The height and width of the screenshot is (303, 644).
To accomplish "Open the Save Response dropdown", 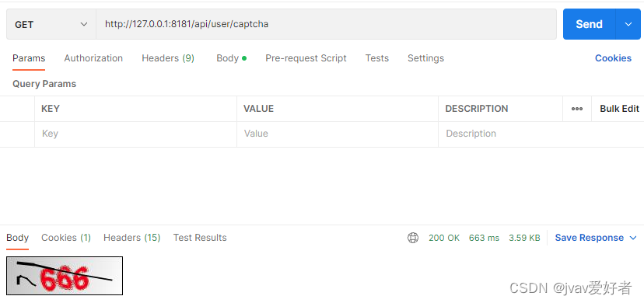I will click(596, 238).
